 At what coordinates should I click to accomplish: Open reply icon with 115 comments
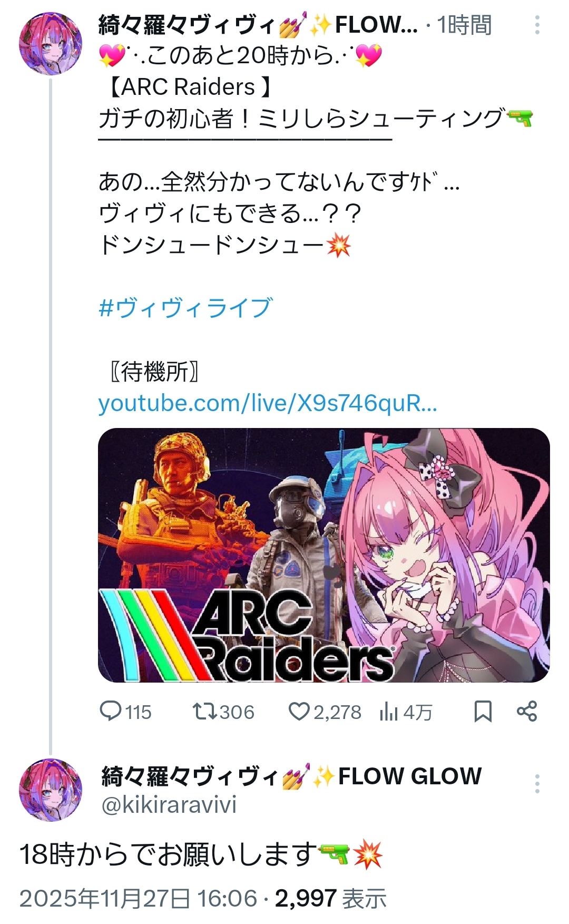[111, 712]
